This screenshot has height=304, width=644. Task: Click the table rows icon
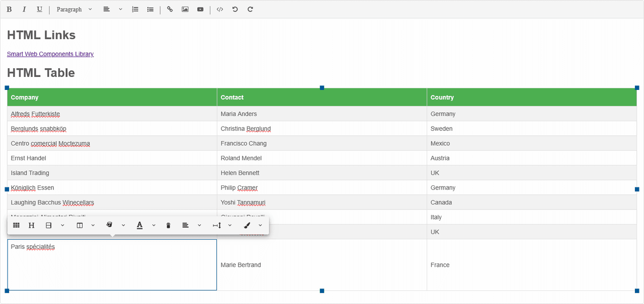point(49,226)
